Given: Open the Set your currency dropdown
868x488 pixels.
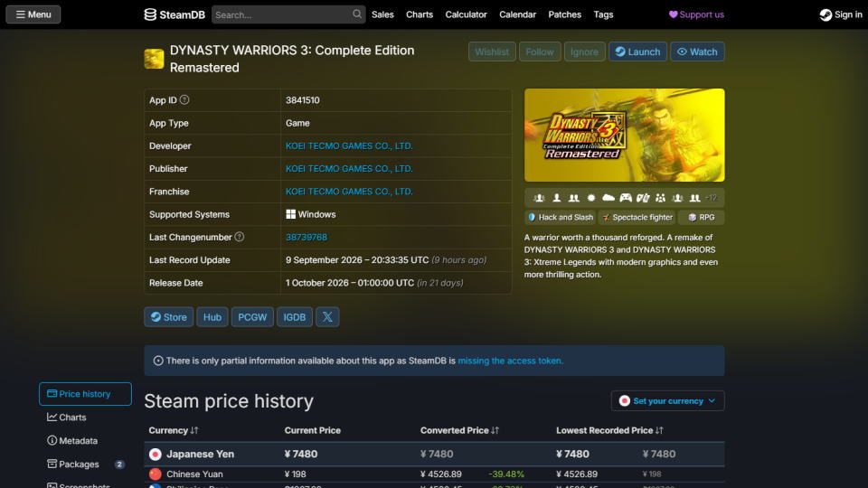Looking at the screenshot, I should (667, 400).
